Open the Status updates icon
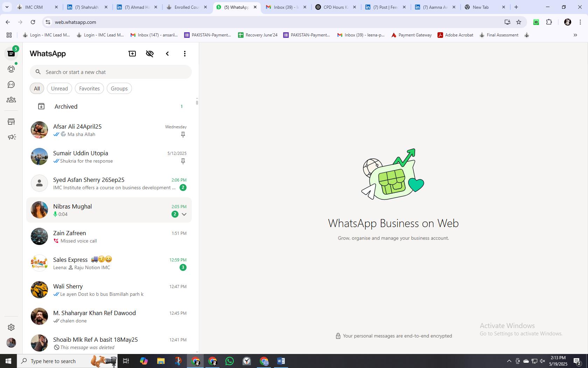Image resolution: width=588 pixels, height=368 pixels. (x=11, y=69)
